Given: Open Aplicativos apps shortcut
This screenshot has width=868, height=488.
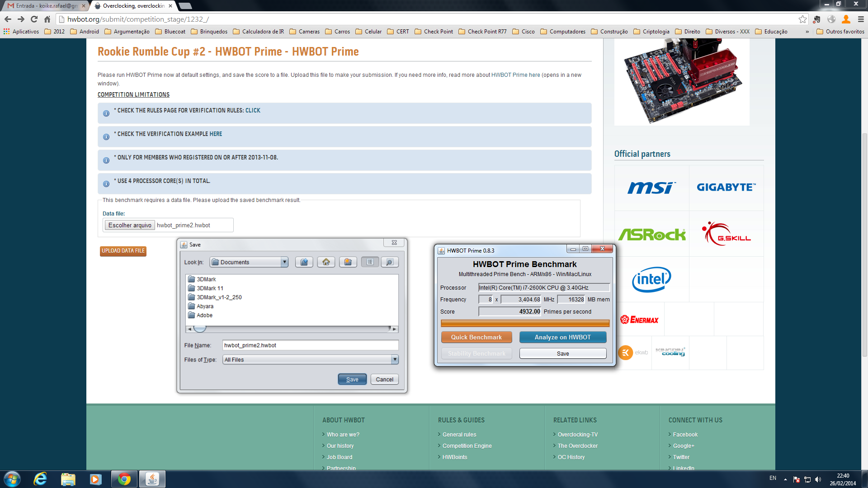Looking at the screenshot, I should click(21, 32).
